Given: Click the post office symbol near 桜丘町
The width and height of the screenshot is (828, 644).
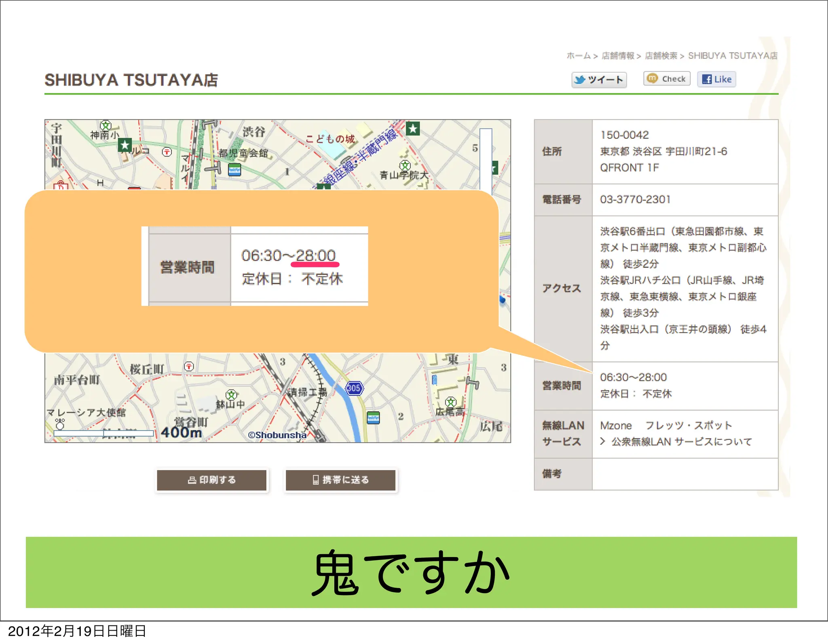Looking at the screenshot, I should (189, 367).
